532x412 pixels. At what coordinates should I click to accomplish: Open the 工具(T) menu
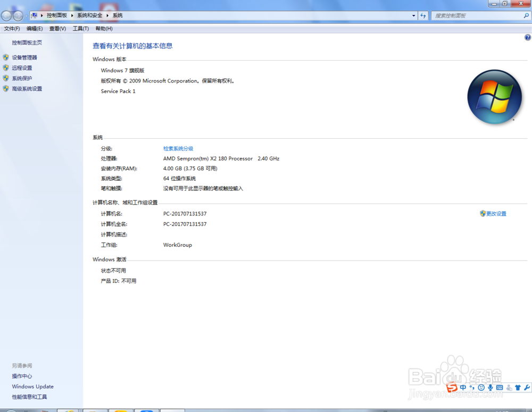pyautogui.click(x=81, y=29)
